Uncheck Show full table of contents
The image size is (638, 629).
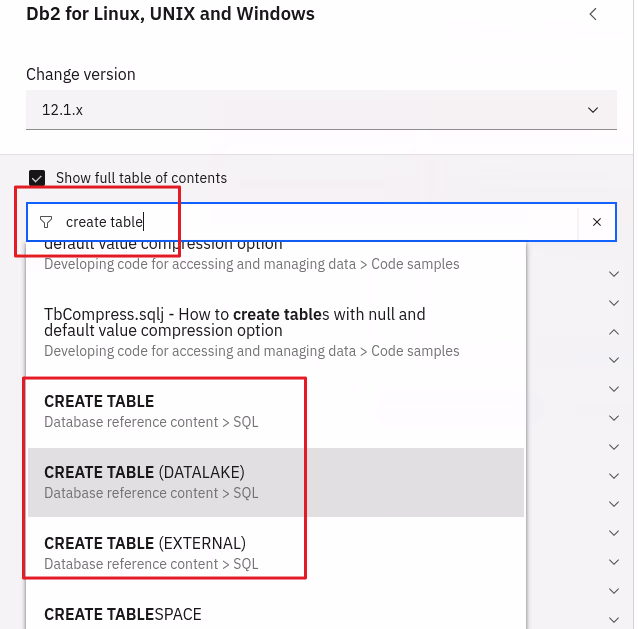click(37, 178)
